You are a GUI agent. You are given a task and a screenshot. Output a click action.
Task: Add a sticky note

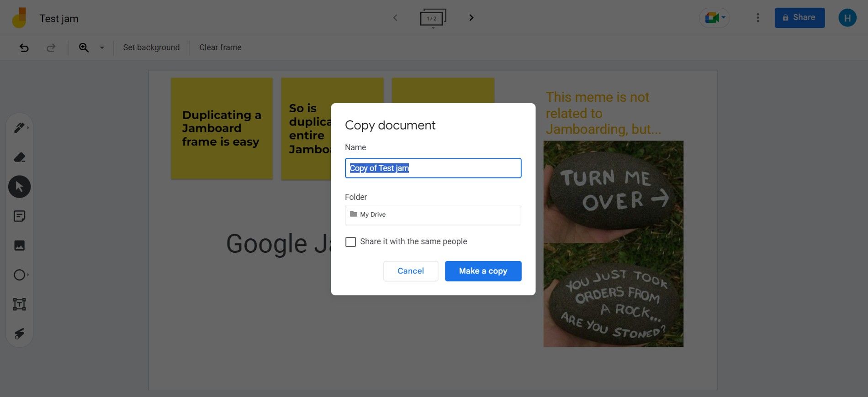pyautogui.click(x=19, y=216)
